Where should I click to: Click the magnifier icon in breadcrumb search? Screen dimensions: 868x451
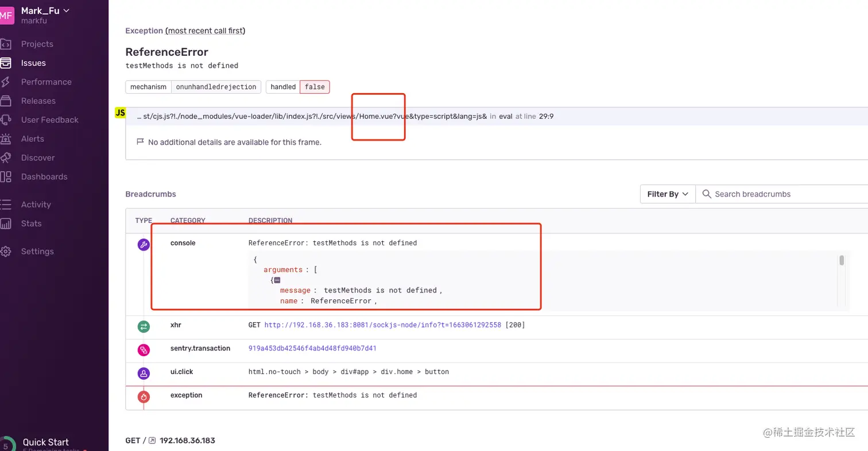(707, 194)
